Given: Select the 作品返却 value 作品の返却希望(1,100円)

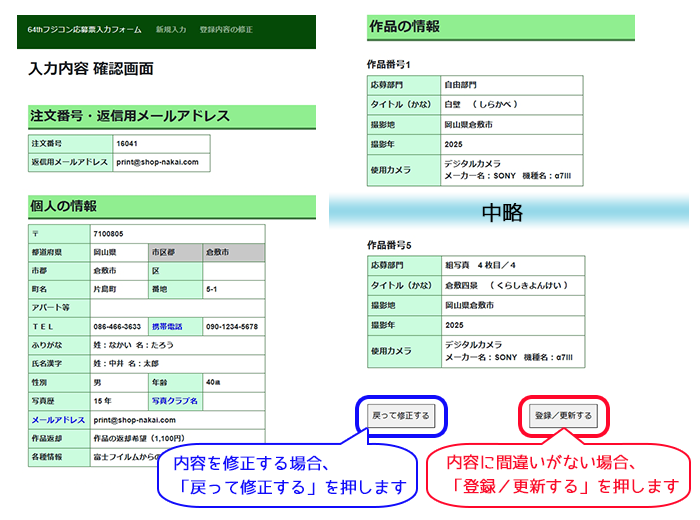Looking at the screenshot, I should tap(139, 438).
